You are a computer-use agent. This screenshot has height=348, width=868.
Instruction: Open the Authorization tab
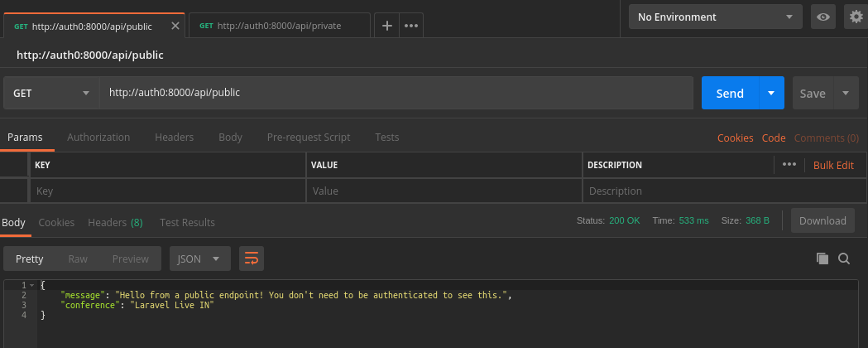pyautogui.click(x=98, y=138)
